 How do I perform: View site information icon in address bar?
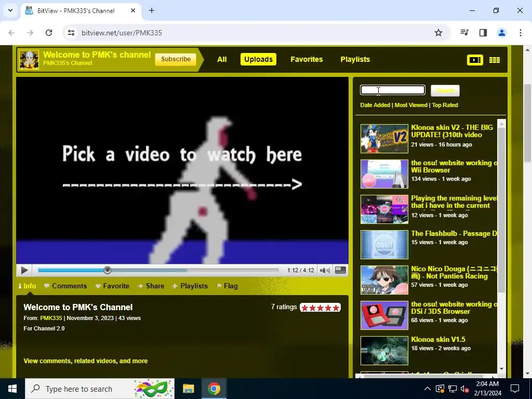[x=71, y=33]
